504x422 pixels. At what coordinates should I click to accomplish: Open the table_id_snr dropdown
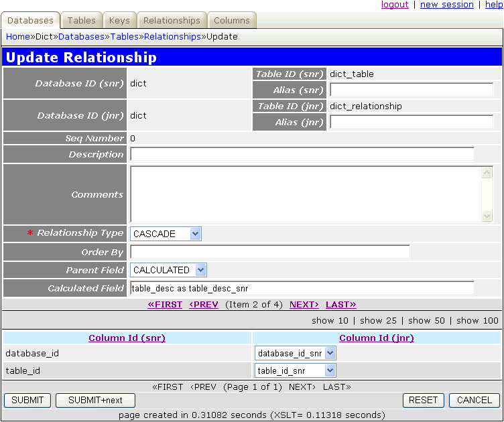(x=296, y=370)
